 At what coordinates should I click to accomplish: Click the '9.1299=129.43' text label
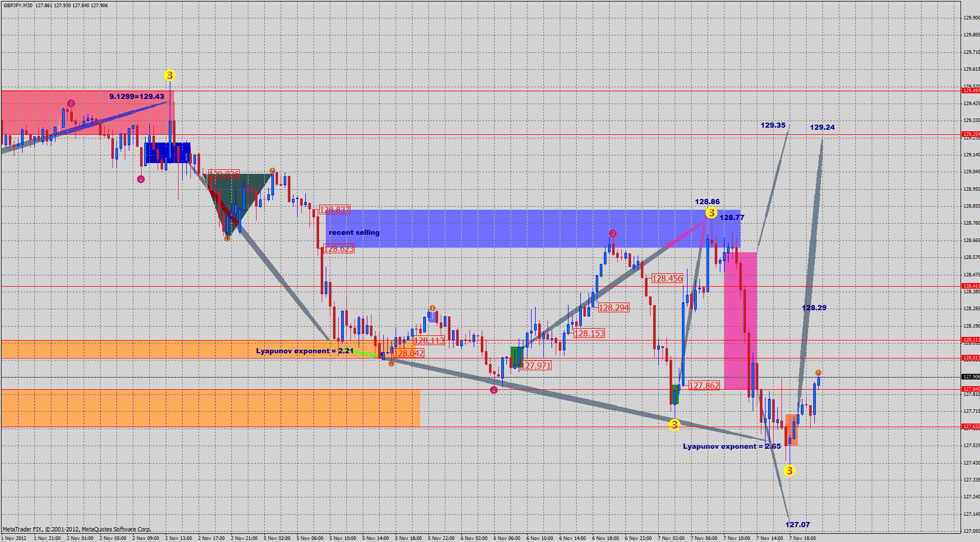pos(136,96)
